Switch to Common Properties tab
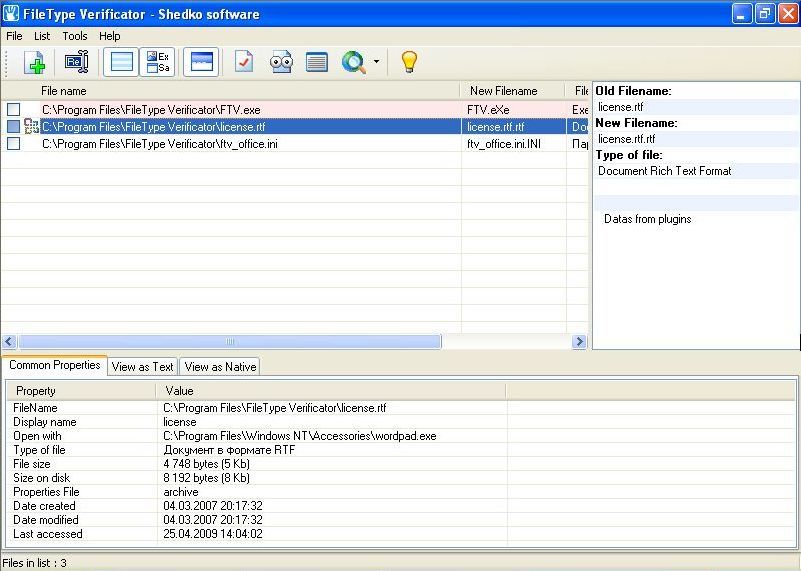 (x=55, y=365)
